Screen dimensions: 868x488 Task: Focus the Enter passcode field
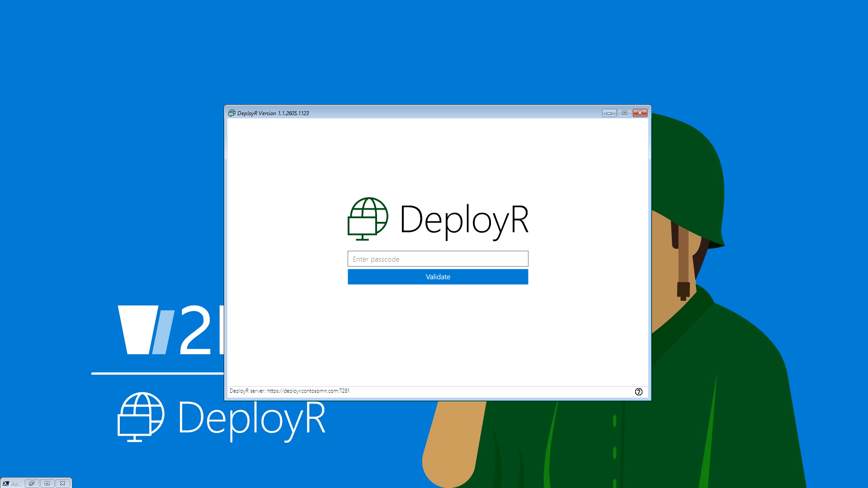coord(438,259)
